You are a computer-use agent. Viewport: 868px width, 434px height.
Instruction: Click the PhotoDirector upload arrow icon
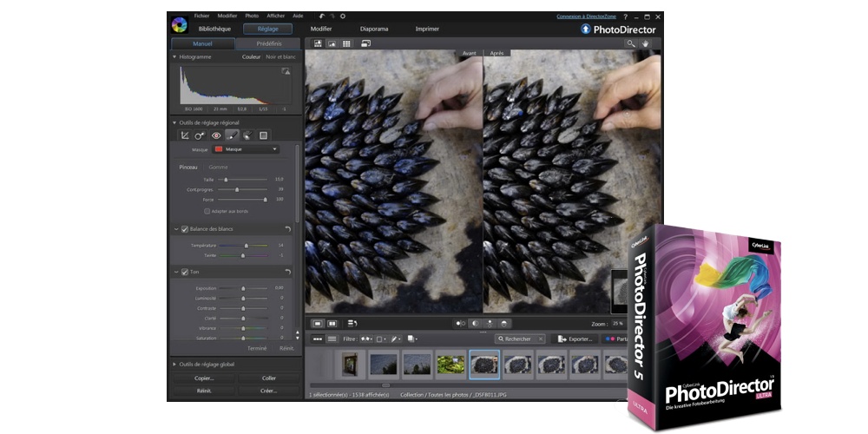tap(585, 30)
